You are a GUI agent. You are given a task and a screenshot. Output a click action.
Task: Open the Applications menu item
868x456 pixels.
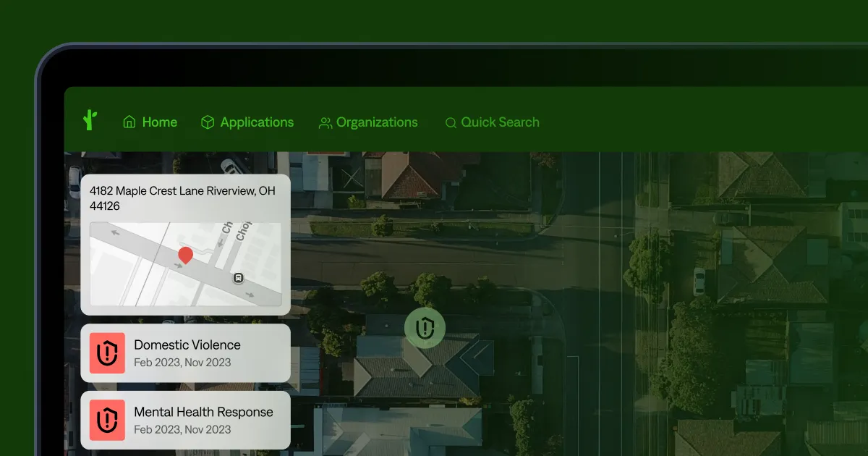coord(247,122)
